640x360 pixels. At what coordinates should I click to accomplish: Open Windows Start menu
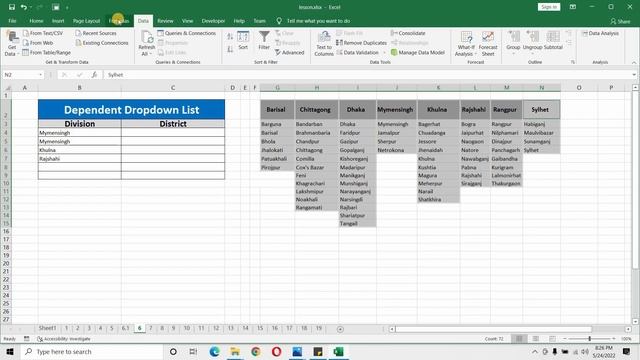tap(10, 352)
